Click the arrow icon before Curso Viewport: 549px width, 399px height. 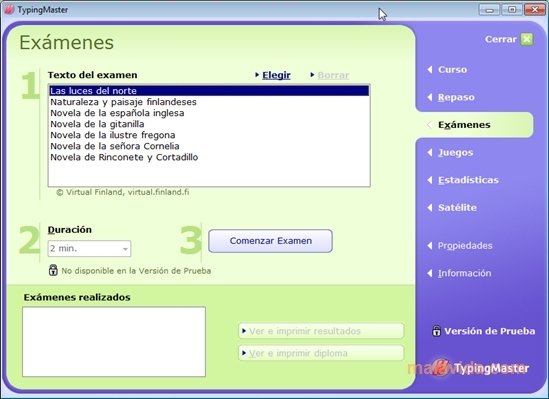click(x=430, y=69)
